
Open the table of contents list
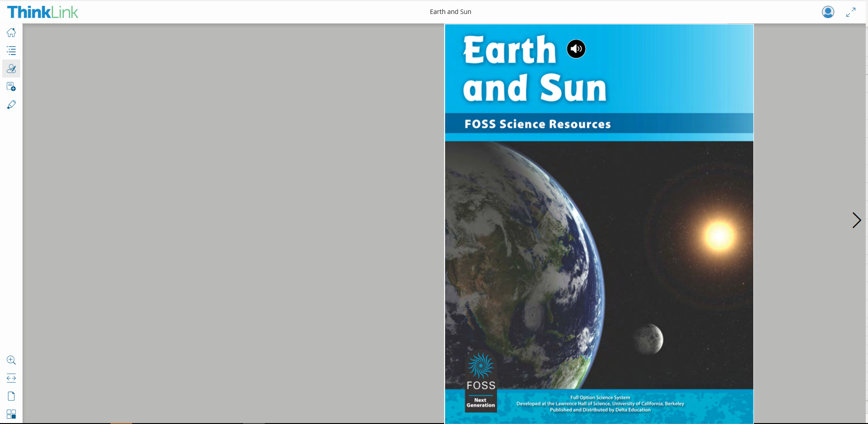[11, 50]
